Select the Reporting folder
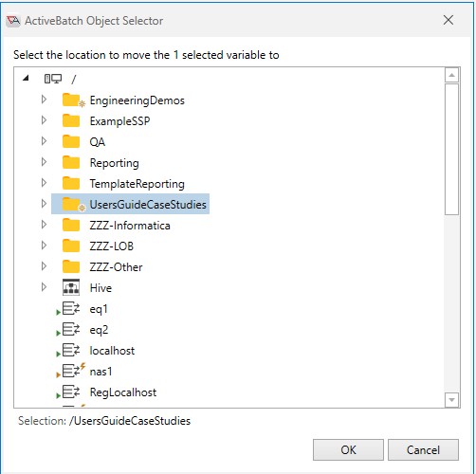This screenshot has width=476, height=474. pos(114,163)
